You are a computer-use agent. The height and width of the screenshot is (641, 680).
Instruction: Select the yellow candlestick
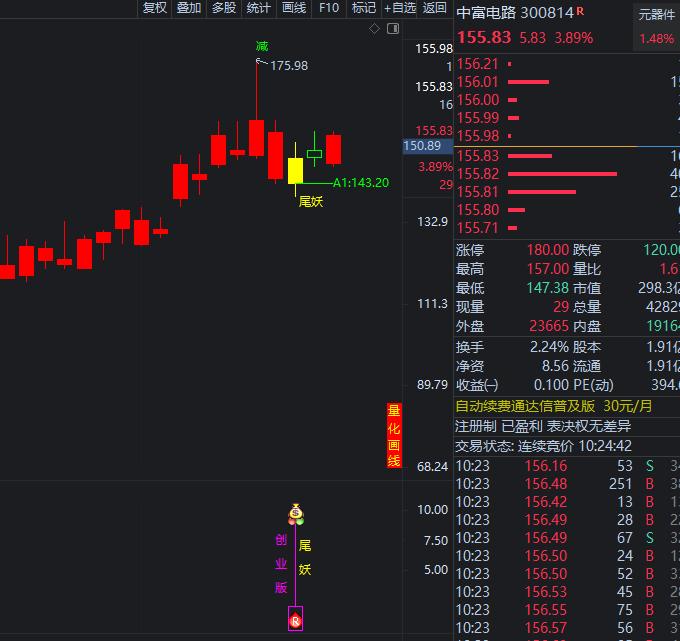click(295, 170)
